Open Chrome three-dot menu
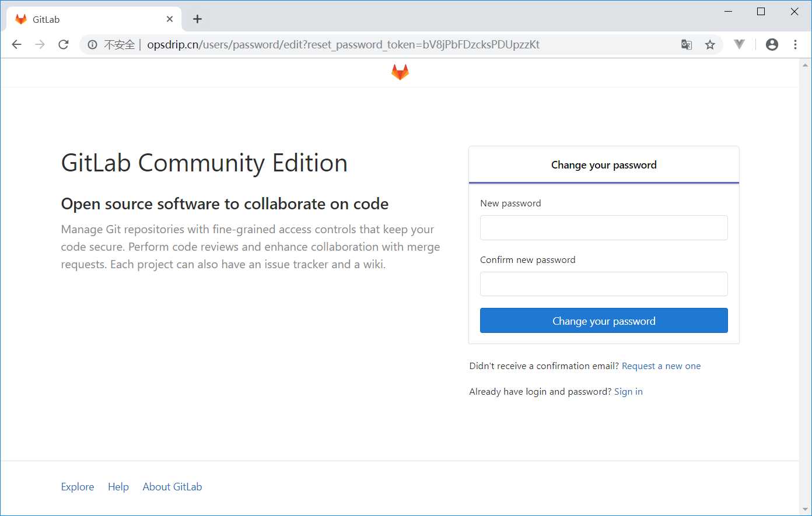Image resolution: width=812 pixels, height=516 pixels. (795, 44)
